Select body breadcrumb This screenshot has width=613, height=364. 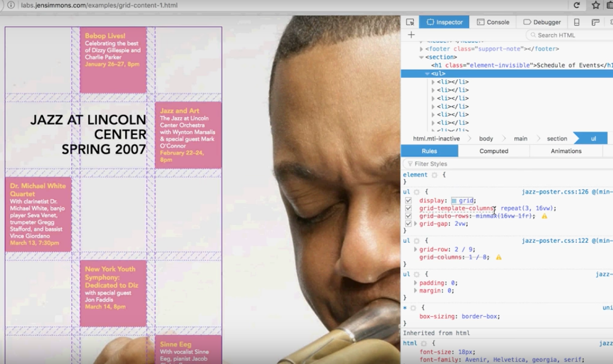coord(486,139)
